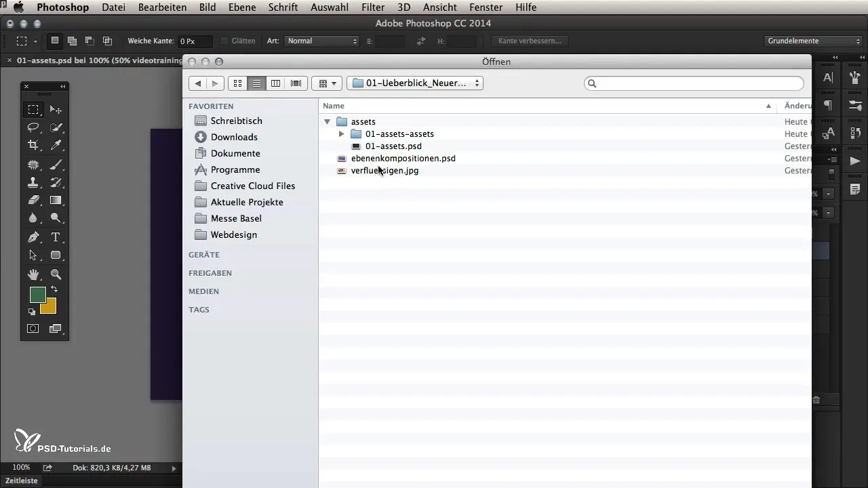Change screen mode from toolbox

coord(56,329)
